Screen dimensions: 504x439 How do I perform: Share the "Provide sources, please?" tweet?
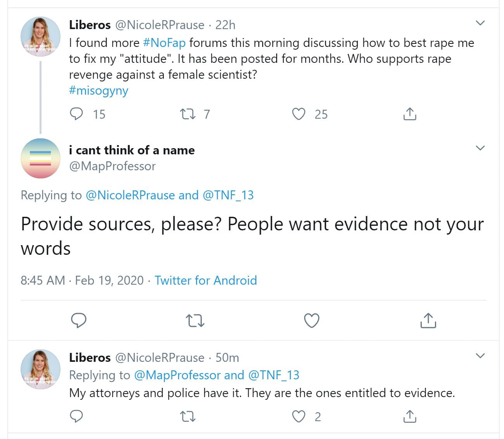pos(428,321)
